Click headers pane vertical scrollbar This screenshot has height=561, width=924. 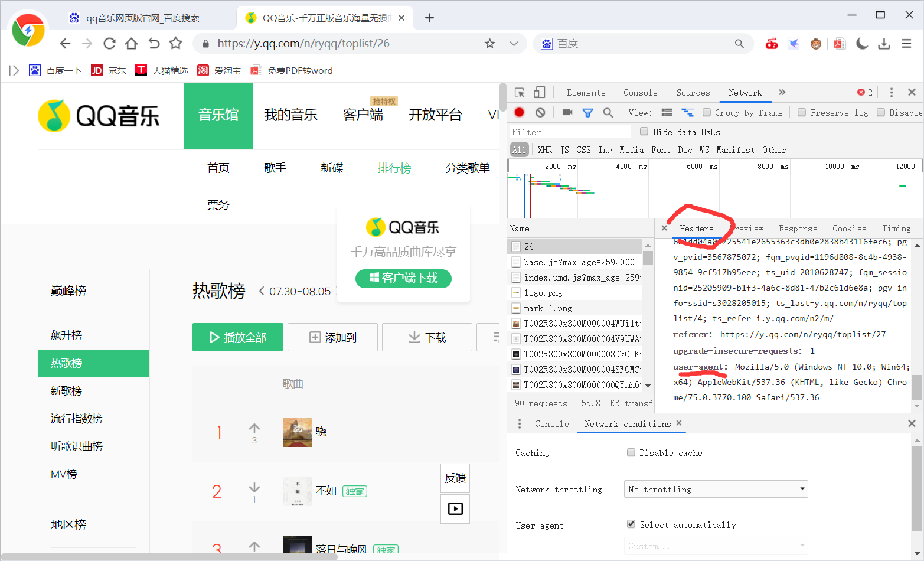(x=917, y=387)
